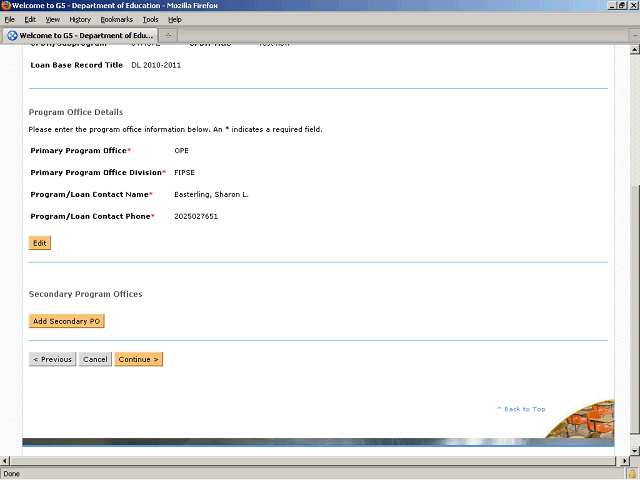Click the security lock icon in status bar

point(633,474)
